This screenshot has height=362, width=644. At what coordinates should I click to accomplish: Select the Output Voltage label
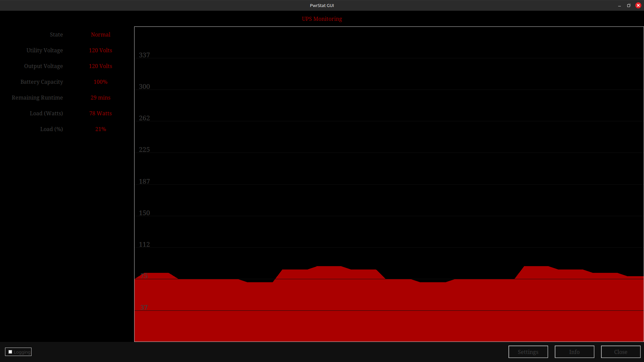[43, 66]
